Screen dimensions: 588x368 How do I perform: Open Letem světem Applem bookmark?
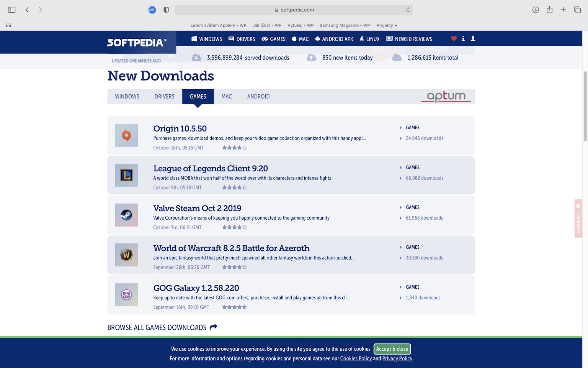click(x=218, y=25)
